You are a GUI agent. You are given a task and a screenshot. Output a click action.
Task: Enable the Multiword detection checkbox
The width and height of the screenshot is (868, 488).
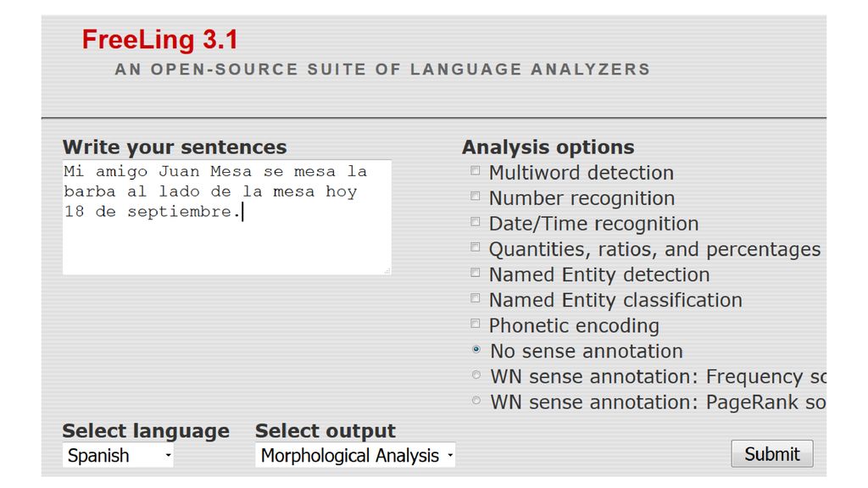tap(475, 170)
